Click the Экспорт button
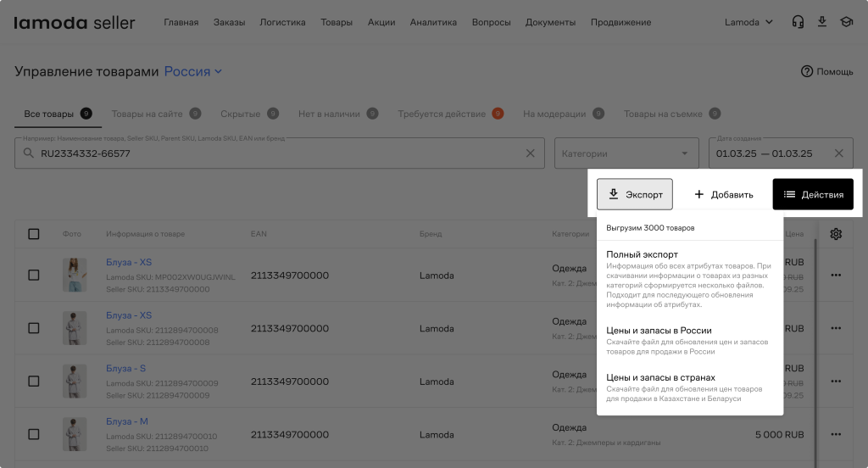 click(634, 194)
